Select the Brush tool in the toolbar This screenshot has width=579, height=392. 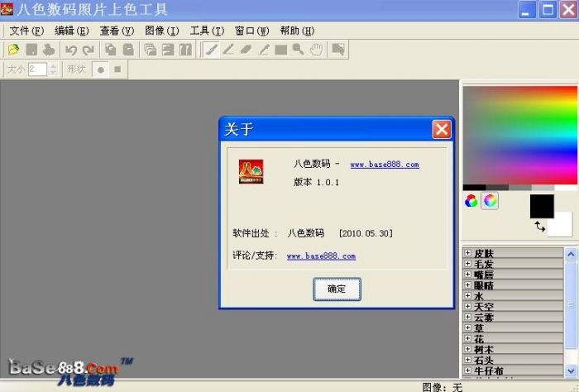(x=211, y=50)
